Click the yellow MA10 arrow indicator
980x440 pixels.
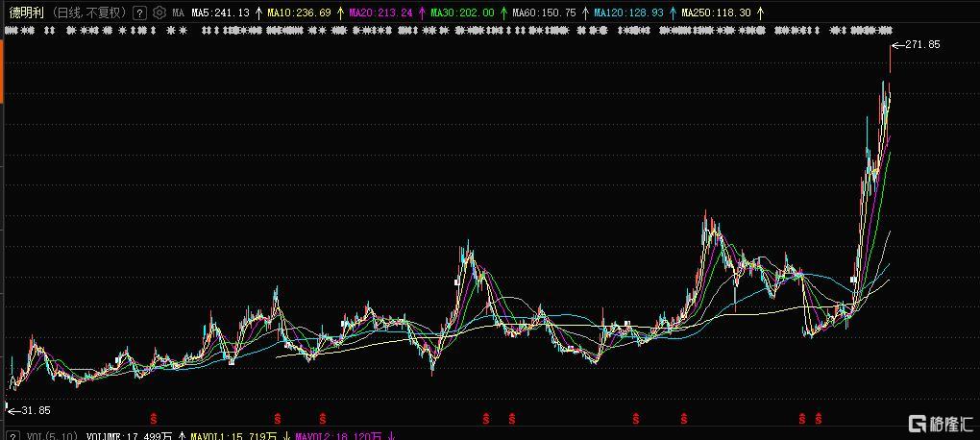[340, 12]
